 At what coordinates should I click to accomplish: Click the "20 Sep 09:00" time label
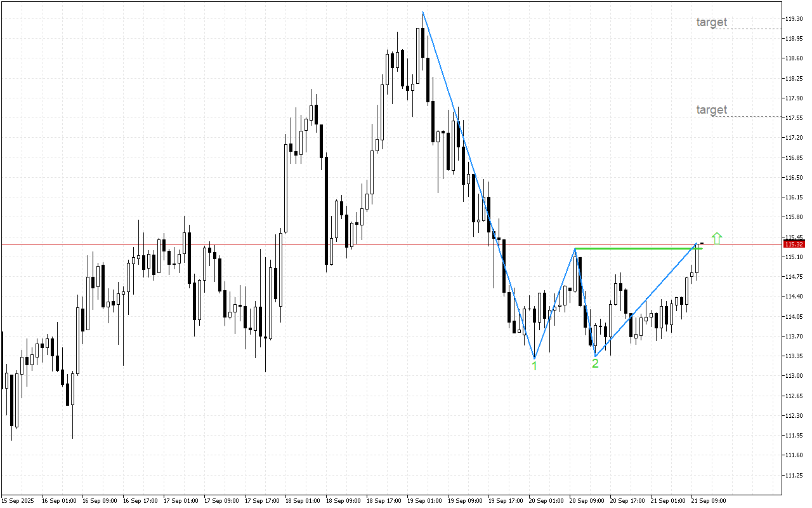[586, 500]
